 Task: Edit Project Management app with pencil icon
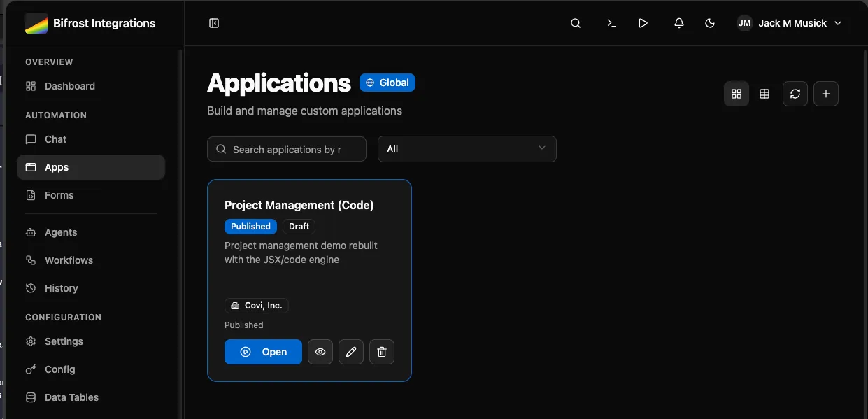[x=350, y=352]
